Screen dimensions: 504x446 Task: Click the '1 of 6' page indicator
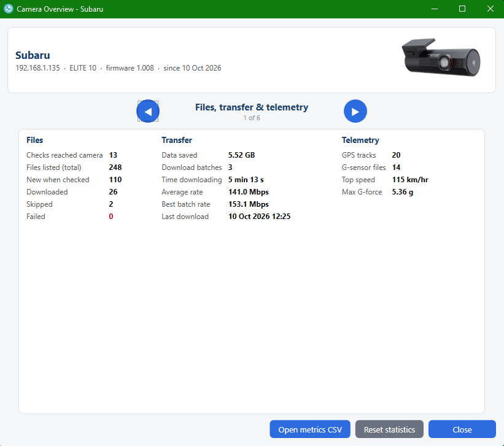pyautogui.click(x=252, y=118)
